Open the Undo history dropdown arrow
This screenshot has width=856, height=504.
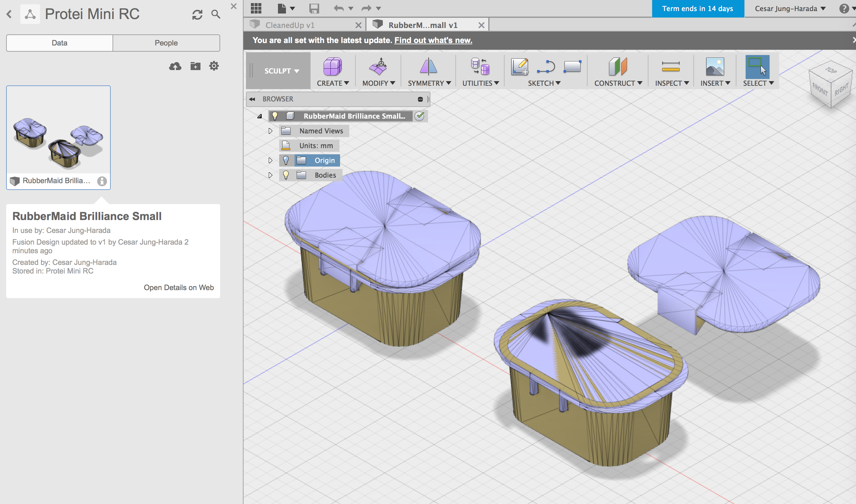coord(351,9)
